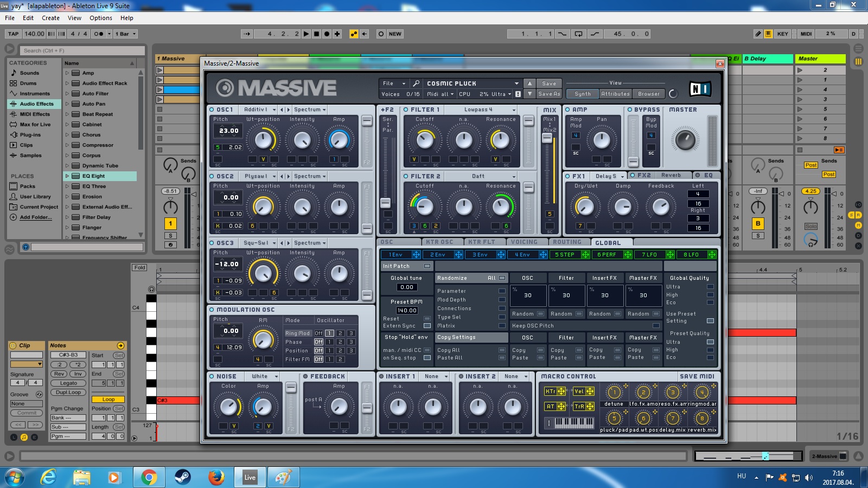The height and width of the screenshot is (488, 868).
Task: Toggle the computer MIDI keyboard button
Action: coord(768,34)
